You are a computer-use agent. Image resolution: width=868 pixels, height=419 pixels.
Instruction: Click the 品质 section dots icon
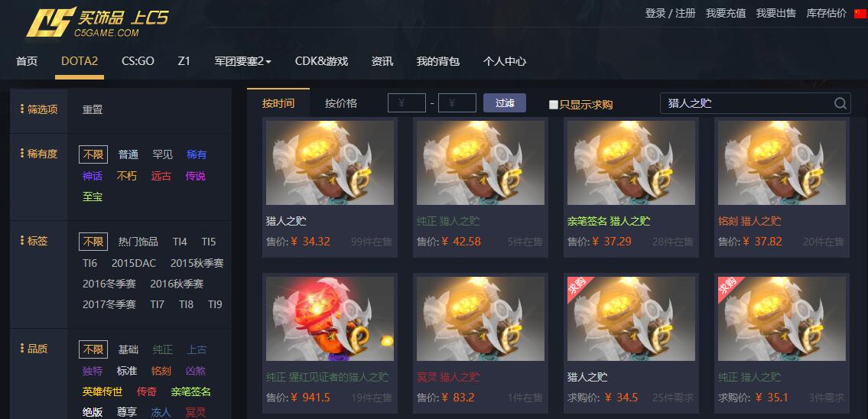[22, 349]
